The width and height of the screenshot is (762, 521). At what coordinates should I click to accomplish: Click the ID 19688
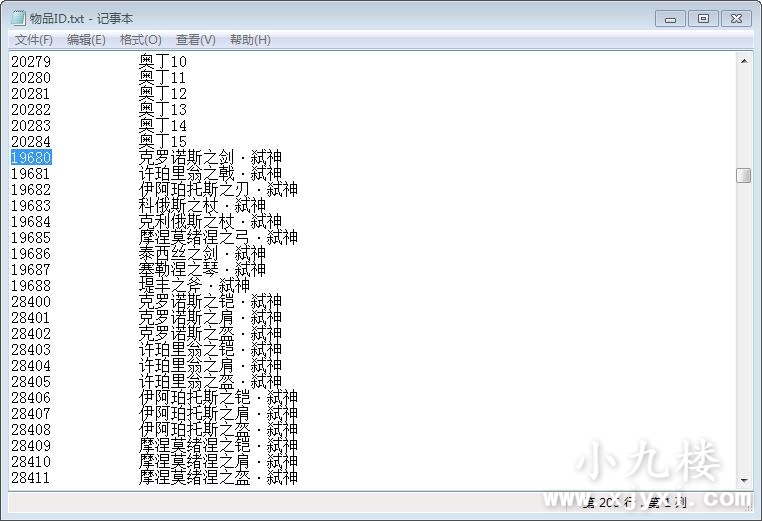31,286
